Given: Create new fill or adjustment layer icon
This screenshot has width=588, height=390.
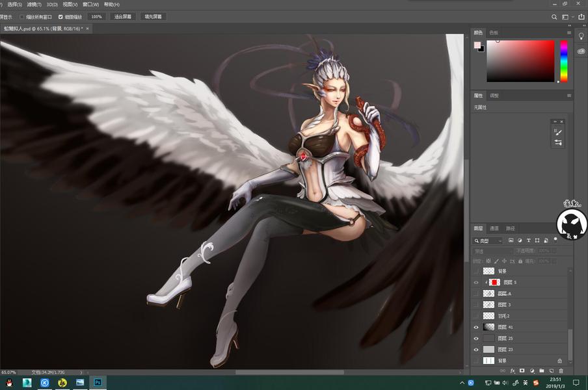Looking at the screenshot, I should (532, 371).
